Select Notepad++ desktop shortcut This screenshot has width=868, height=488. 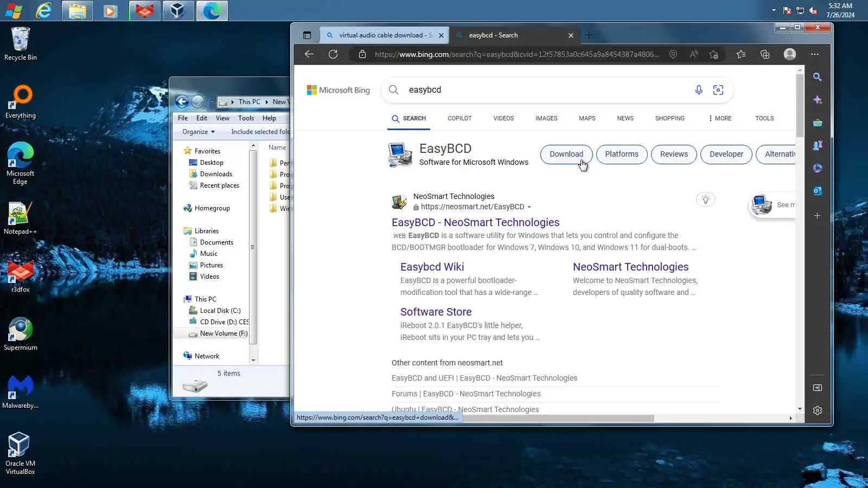[21, 219]
